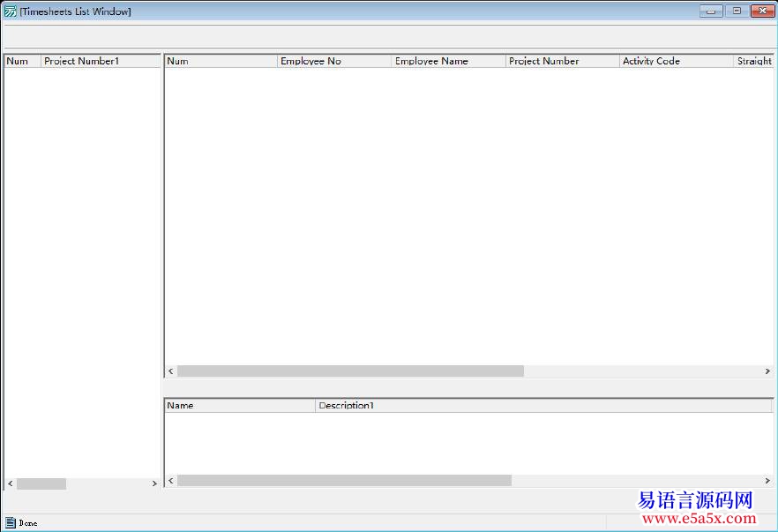Select the Straight column header
The width and height of the screenshot is (778, 532).
click(754, 61)
